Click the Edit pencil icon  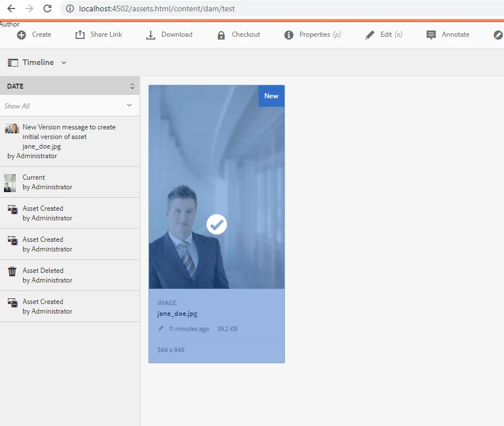click(x=370, y=35)
